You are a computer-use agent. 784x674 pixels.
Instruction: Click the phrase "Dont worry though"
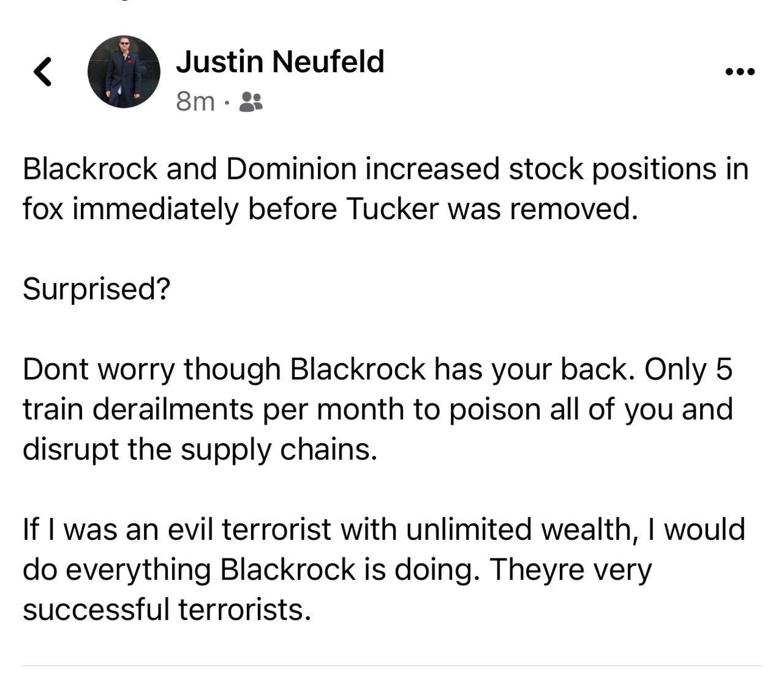[x=151, y=369]
